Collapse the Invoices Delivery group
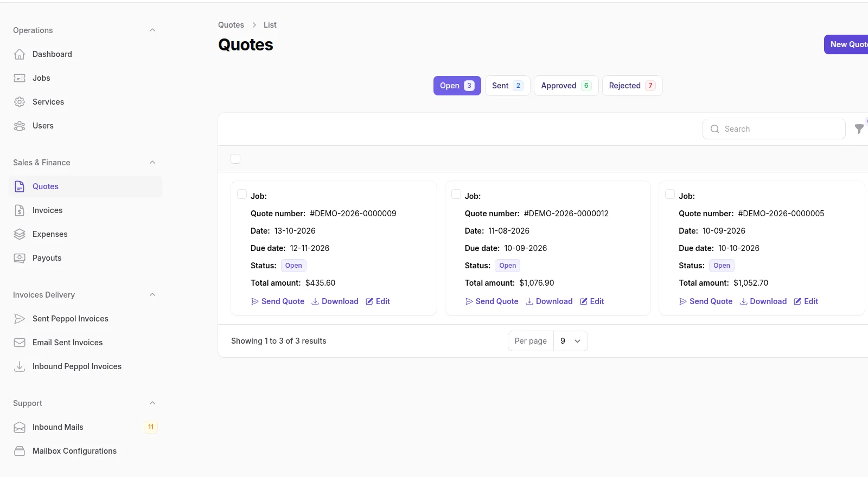Image resolution: width=868 pixels, height=477 pixels. pyautogui.click(x=152, y=295)
